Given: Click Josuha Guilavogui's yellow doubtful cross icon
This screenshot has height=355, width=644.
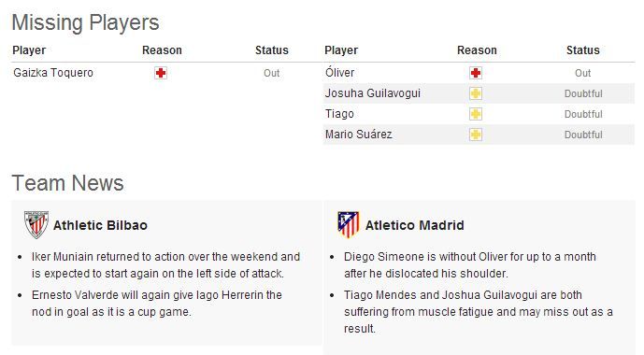Looking at the screenshot, I should coord(476,93).
